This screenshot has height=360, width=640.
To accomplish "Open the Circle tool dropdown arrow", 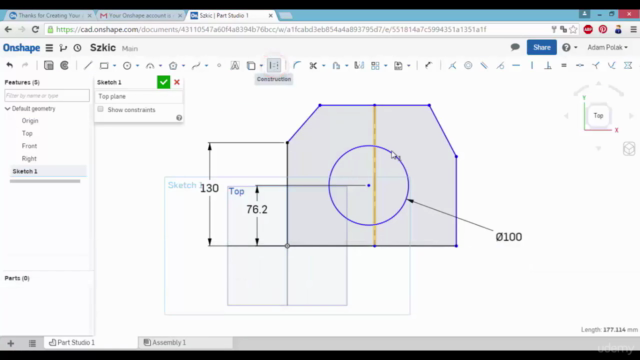I will click(x=138, y=66).
